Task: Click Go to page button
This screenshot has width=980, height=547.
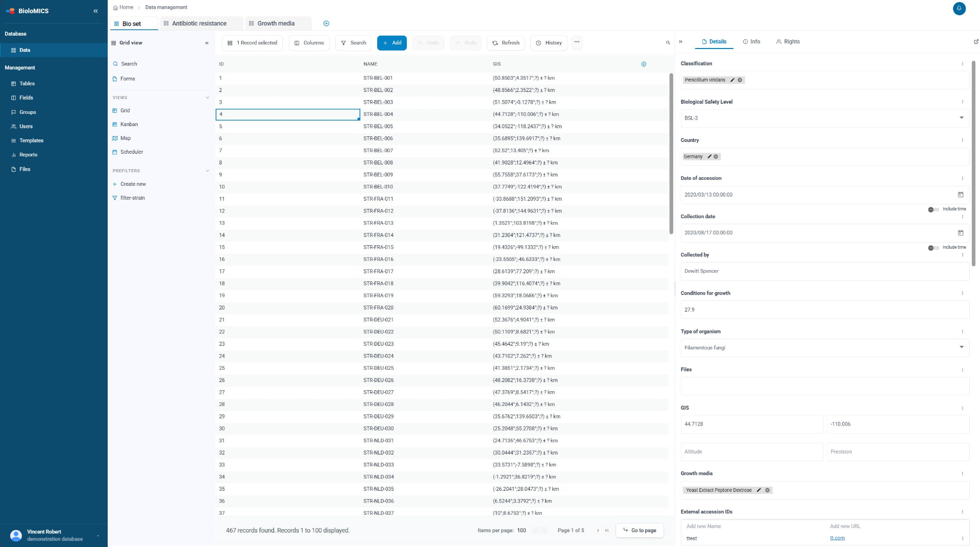Action: pos(640,530)
